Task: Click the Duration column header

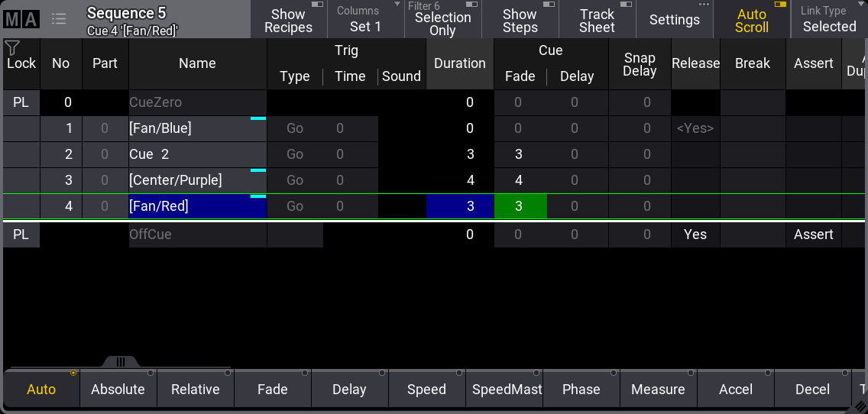Action: pos(459,63)
